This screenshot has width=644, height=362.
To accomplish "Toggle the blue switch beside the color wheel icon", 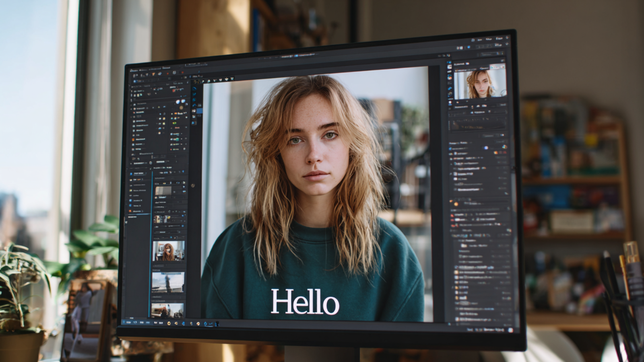I will 486,148.
